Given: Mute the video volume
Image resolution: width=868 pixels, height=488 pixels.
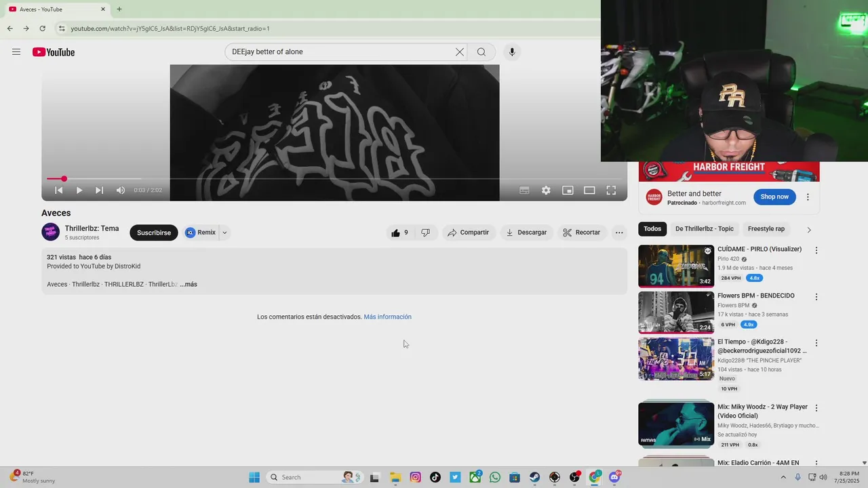Looking at the screenshot, I should click(120, 190).
